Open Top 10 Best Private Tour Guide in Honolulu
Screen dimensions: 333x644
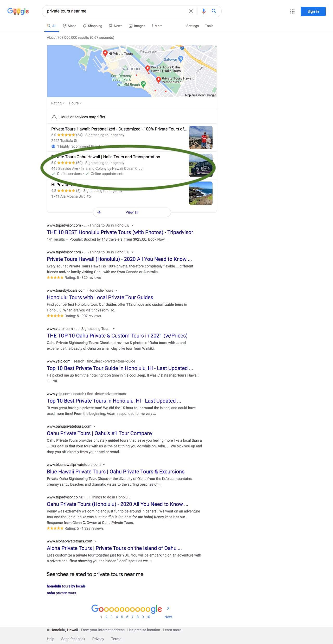(120, 368)
